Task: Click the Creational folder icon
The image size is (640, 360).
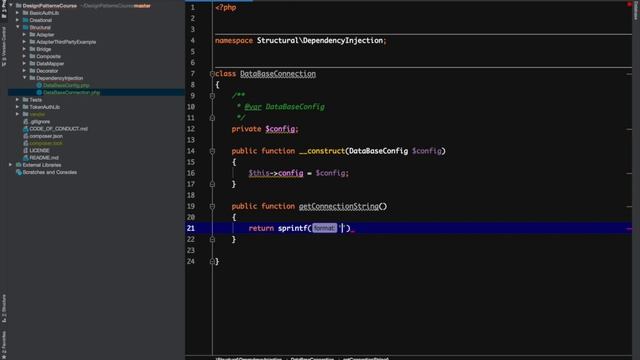Action: (26, 20)
